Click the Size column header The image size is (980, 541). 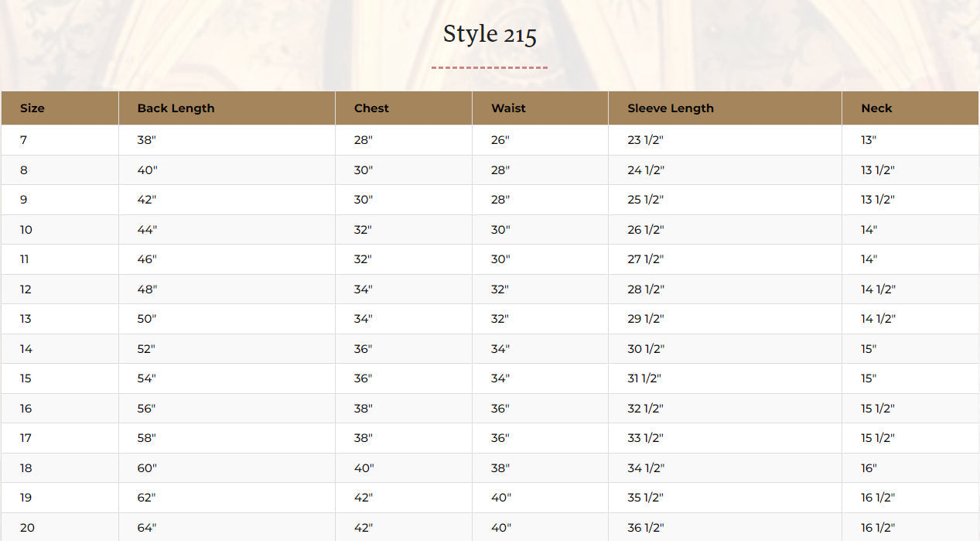(x=32, y=108)
